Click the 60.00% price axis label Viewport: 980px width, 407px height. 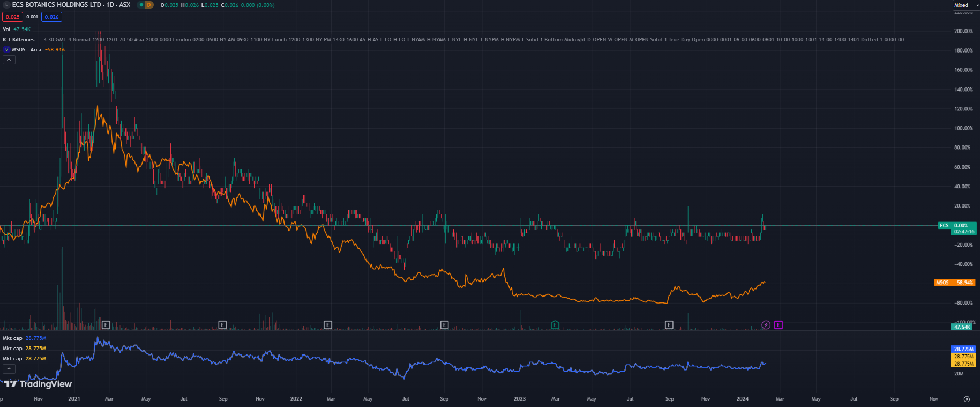(x=962, y=167)
